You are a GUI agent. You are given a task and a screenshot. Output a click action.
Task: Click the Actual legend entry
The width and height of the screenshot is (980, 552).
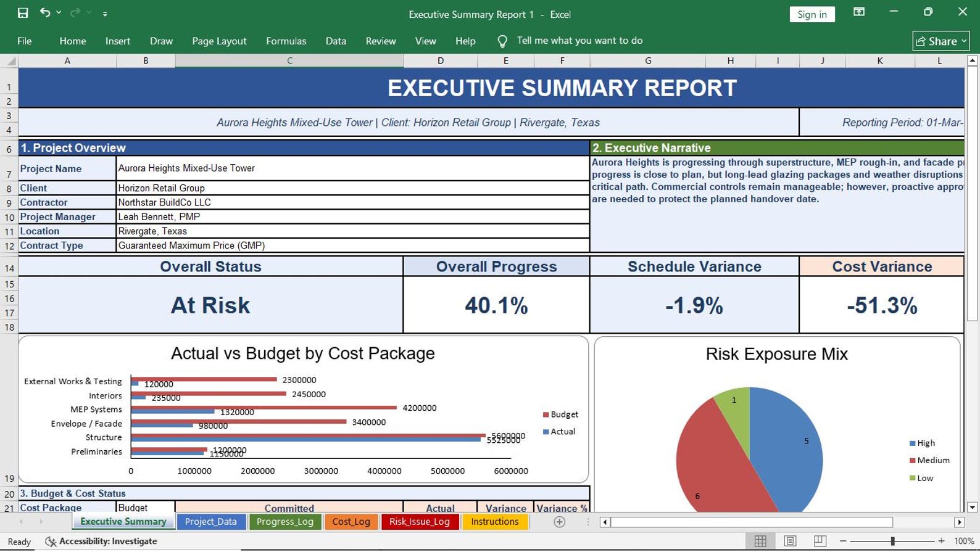click(559, 432)
